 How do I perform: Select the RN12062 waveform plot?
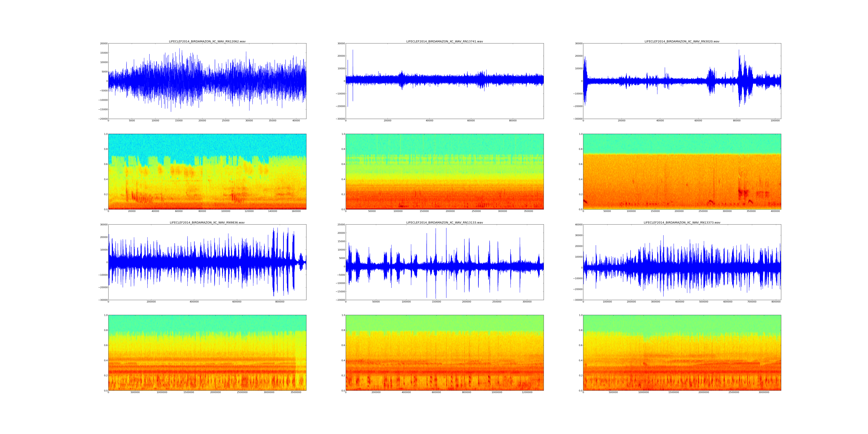[x=207, y=81]
